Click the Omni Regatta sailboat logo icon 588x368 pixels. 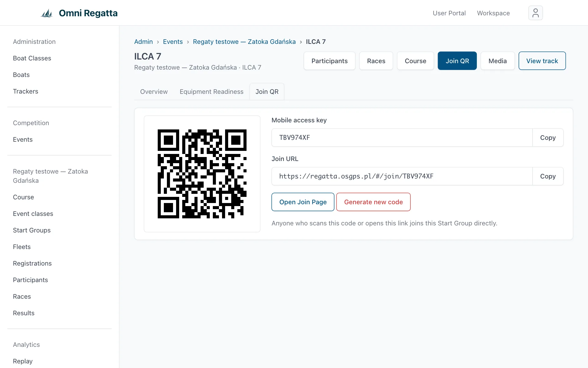[47, 13]
